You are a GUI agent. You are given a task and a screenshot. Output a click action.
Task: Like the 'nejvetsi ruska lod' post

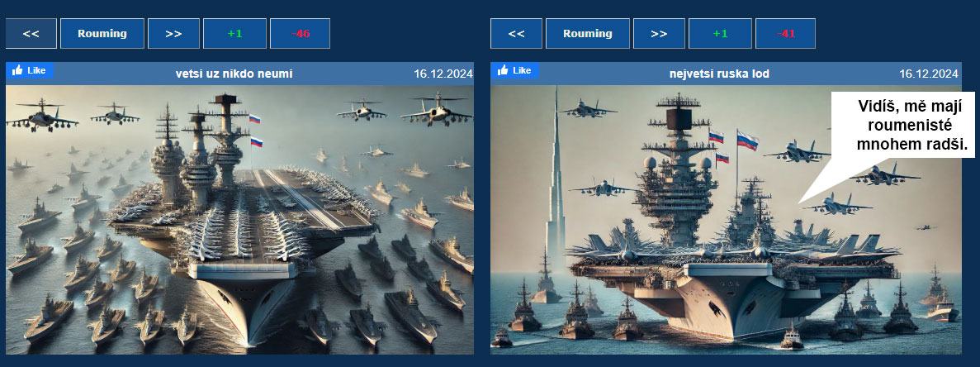coord(514,70)
